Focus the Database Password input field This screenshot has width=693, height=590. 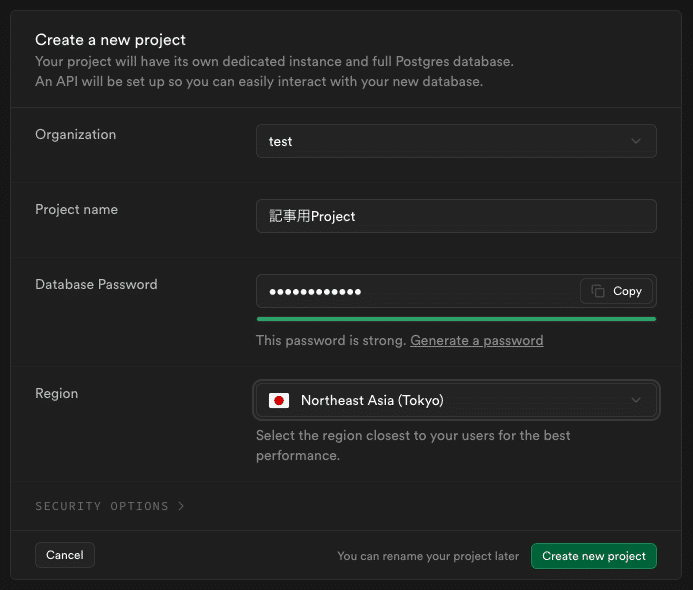point(415,291)
